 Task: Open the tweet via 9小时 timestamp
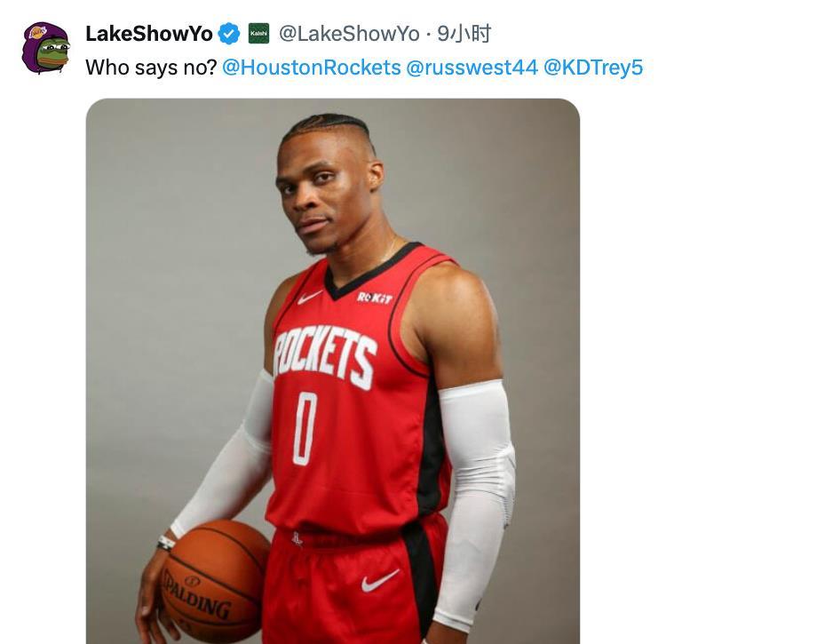[x=464, y=34]
